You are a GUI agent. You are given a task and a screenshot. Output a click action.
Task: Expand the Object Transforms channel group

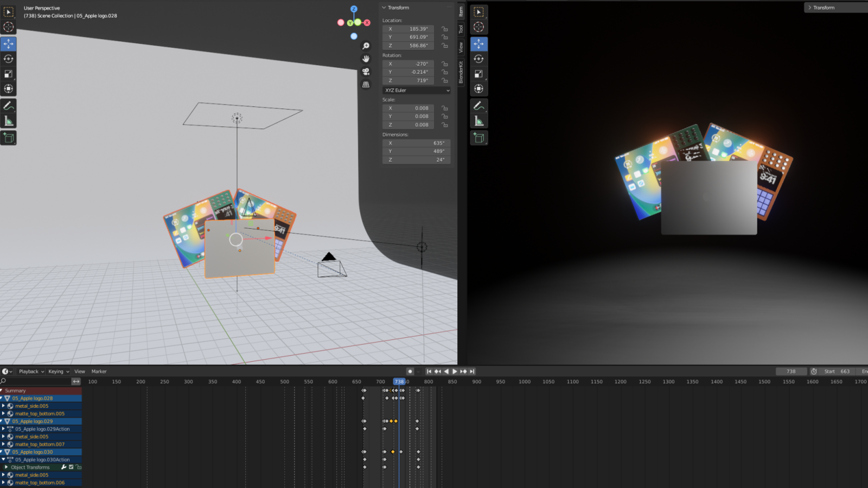(x=7, y=467)
